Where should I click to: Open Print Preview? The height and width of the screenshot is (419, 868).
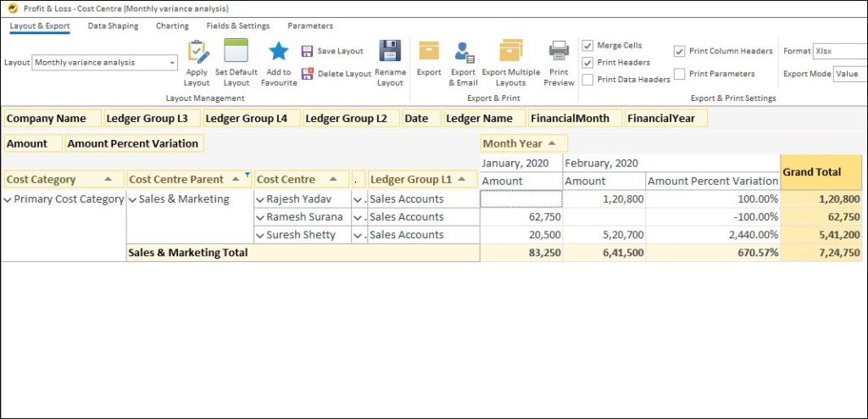[559, 52]
